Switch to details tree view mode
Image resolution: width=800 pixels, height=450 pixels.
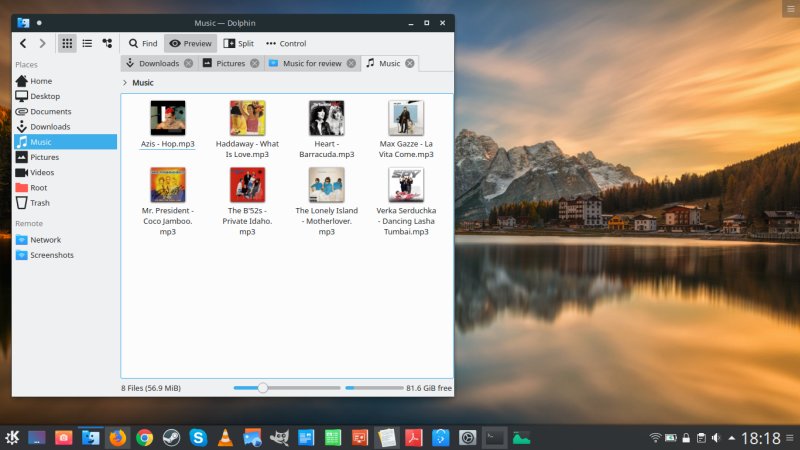pyautogui.click(x=107, y=43)
